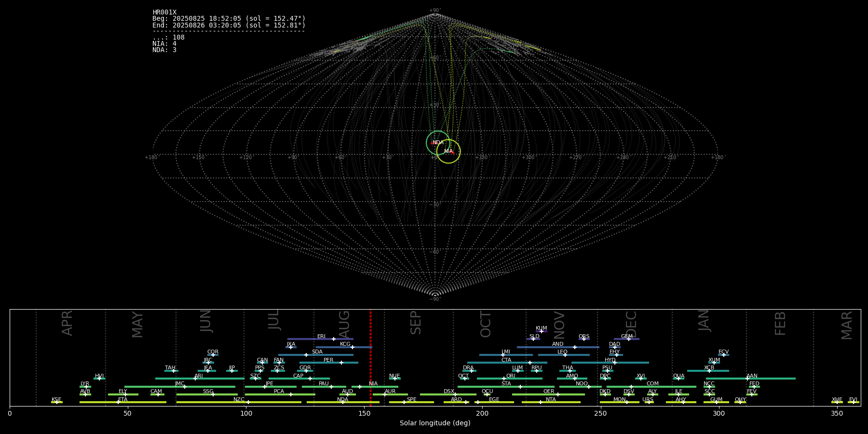Select the NTA shower bar

[x=551, y=402]
